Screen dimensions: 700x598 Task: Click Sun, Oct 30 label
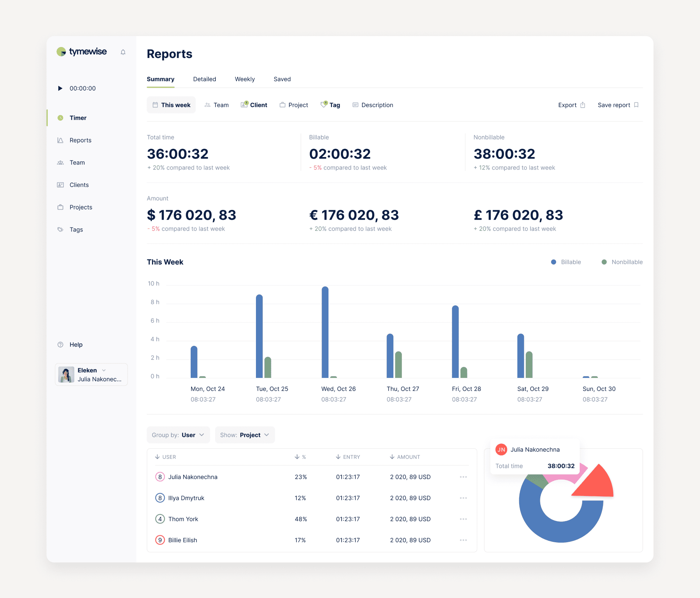pos(599,389)
